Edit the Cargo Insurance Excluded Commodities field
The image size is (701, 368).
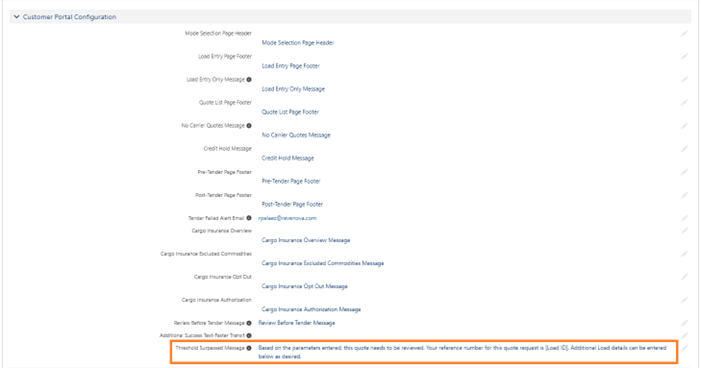[684, 254]
